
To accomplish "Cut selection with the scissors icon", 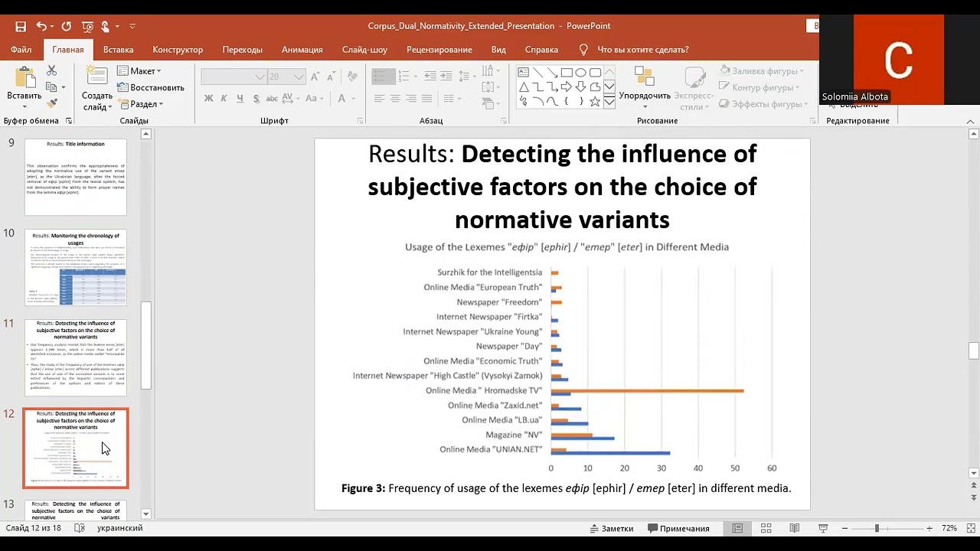I will (x=52, y=70).
